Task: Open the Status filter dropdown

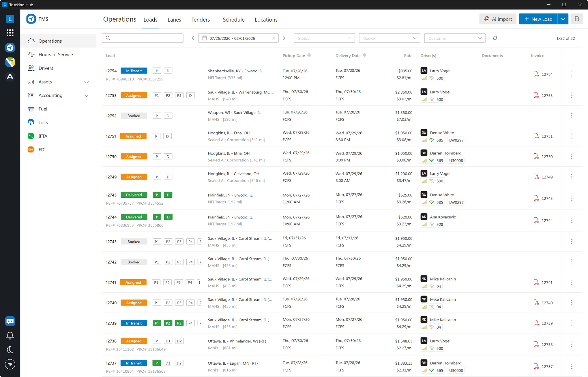Action: (324, 38)
